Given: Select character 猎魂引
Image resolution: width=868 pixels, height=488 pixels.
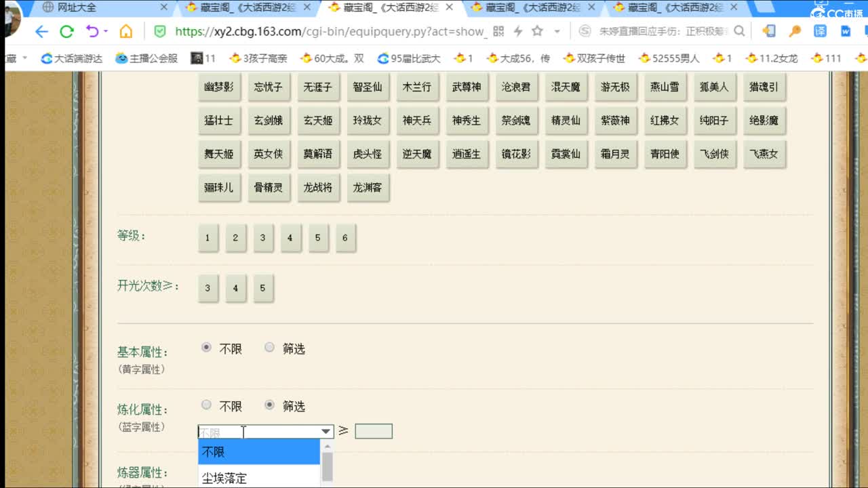Looking at the screenshot, I should coord(764,87).
